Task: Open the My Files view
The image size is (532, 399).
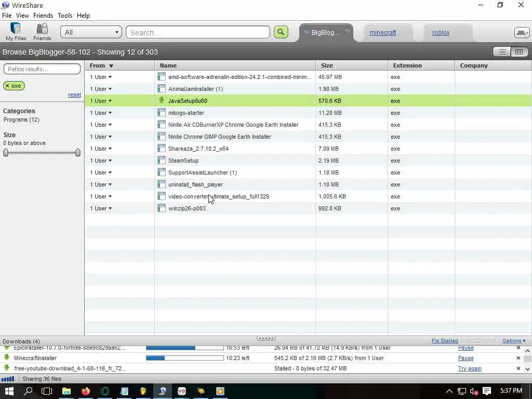Action: click(16, 32)
